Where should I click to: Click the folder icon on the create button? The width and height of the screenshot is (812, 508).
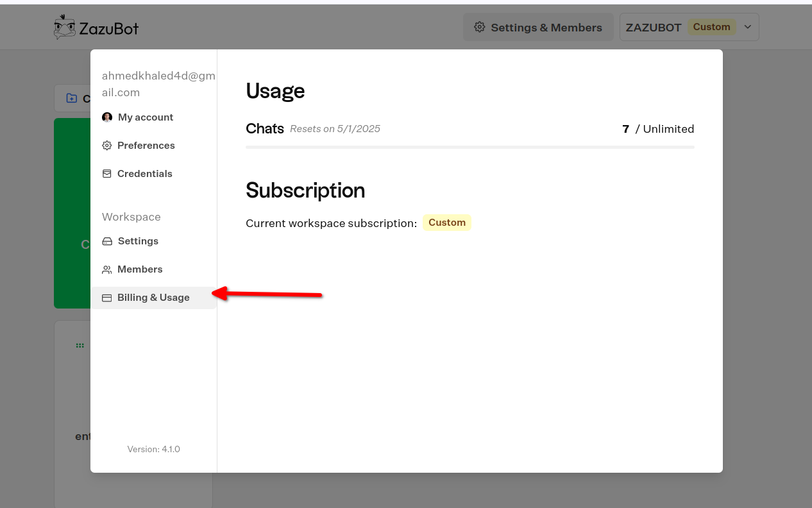pos(71,97)
